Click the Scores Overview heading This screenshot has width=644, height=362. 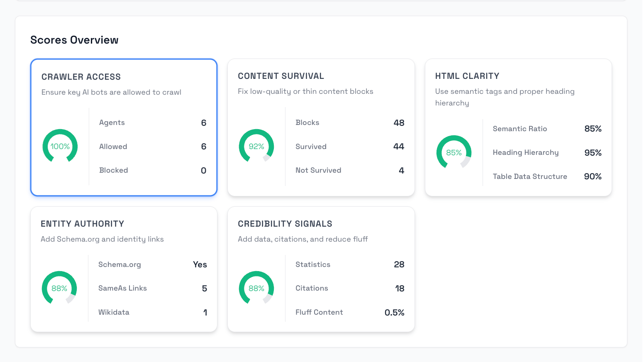click(74, 40)
